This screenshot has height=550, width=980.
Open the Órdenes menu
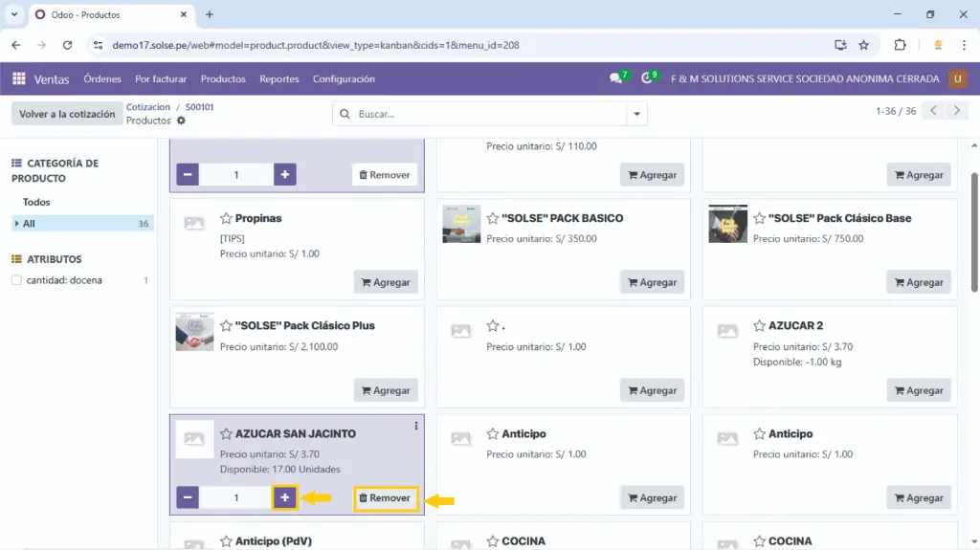102,79
